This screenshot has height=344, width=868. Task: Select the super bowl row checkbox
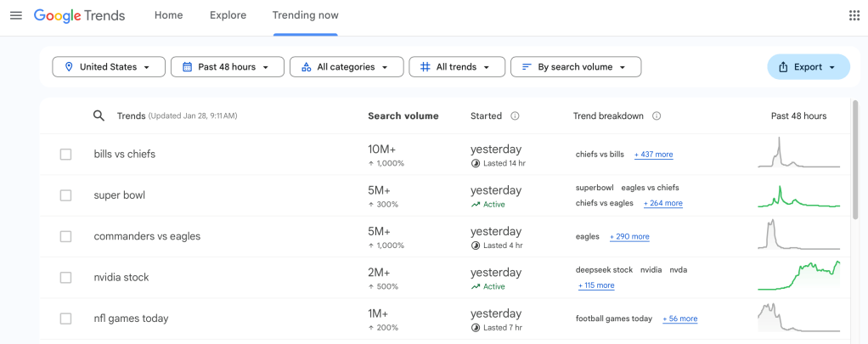click(65, 195)
